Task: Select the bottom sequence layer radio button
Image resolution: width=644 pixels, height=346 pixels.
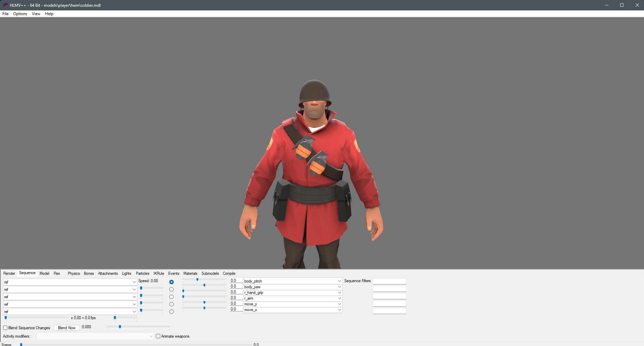Action: tap(171, 312)
